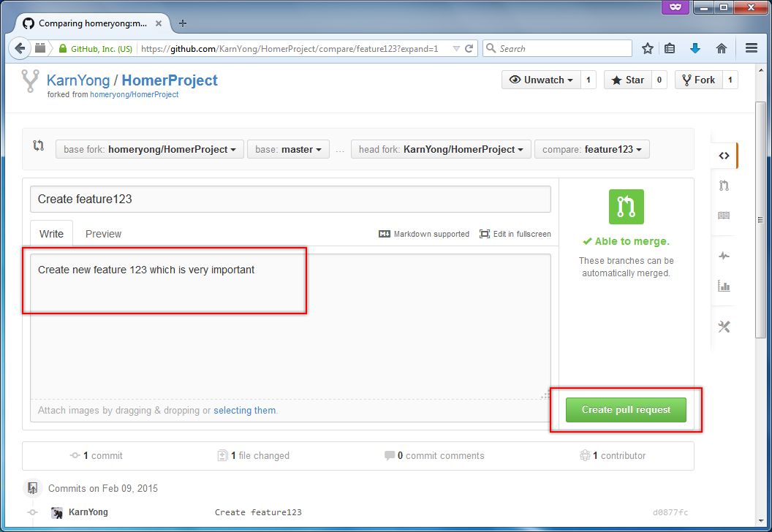This screenshot has width=772, height=532.
Task: Follow the homeryong/HomerProject forked-from link
Action: click(134, 94)
